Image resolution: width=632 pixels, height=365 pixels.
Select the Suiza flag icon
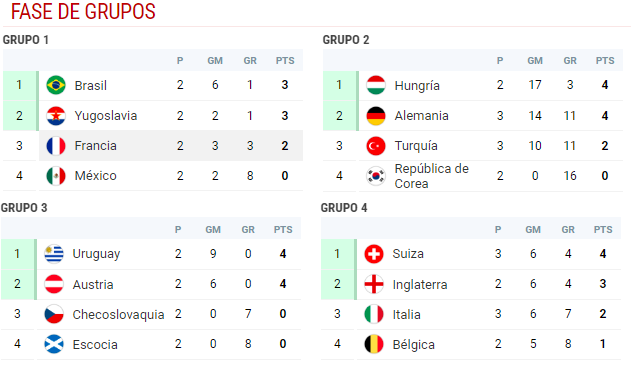point(374,254)
